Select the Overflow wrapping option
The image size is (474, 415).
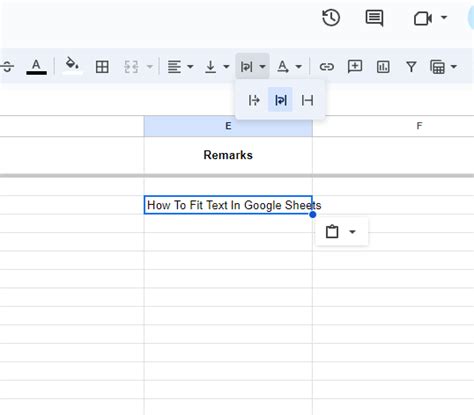click(x=254, y=100)
